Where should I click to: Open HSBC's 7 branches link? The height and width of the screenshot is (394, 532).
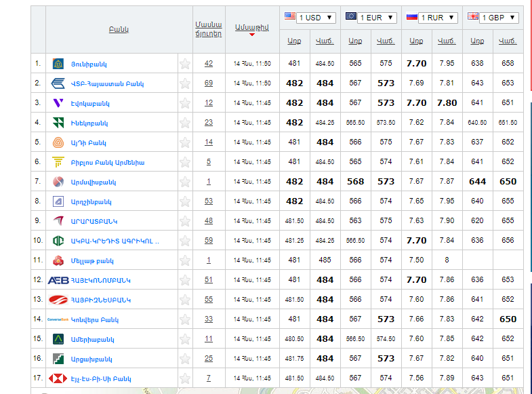click(209, 378)
